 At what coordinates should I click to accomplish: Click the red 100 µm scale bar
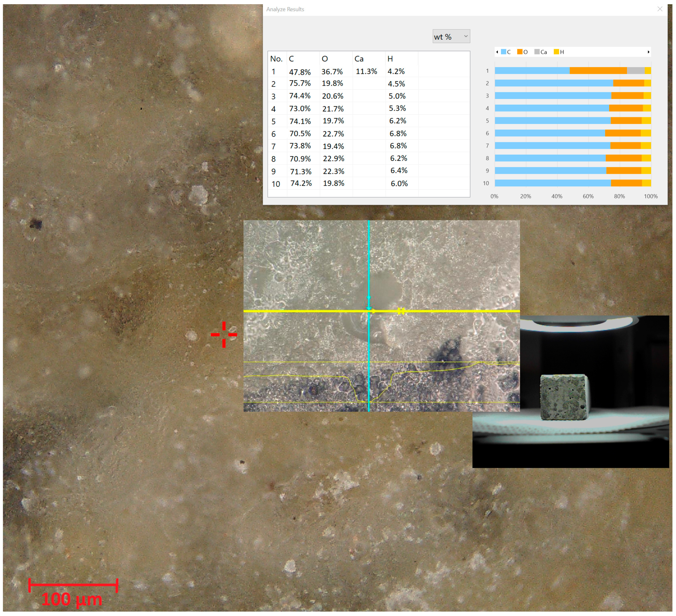click(73, 585)
